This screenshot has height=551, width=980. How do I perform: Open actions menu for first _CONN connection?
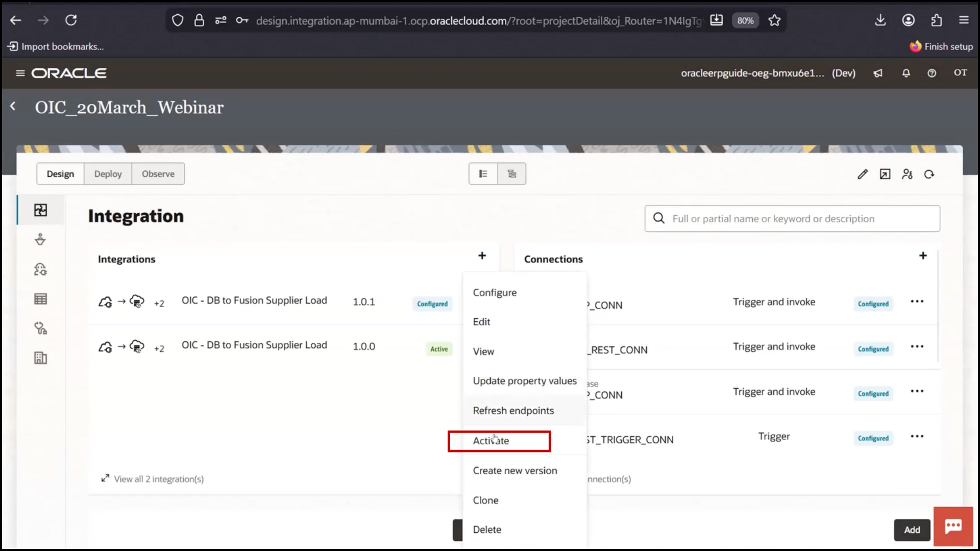point(917,302)
